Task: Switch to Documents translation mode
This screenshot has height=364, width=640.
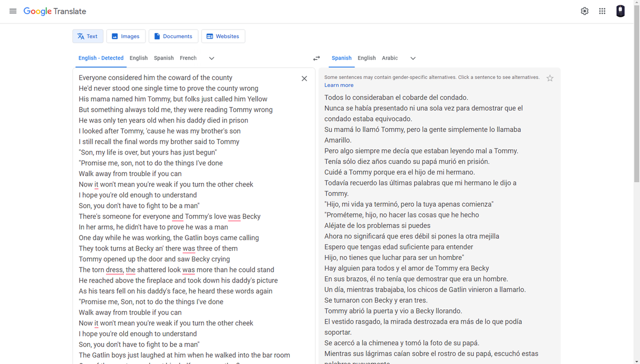Action: pyautogui.click(x=173, y=36)
